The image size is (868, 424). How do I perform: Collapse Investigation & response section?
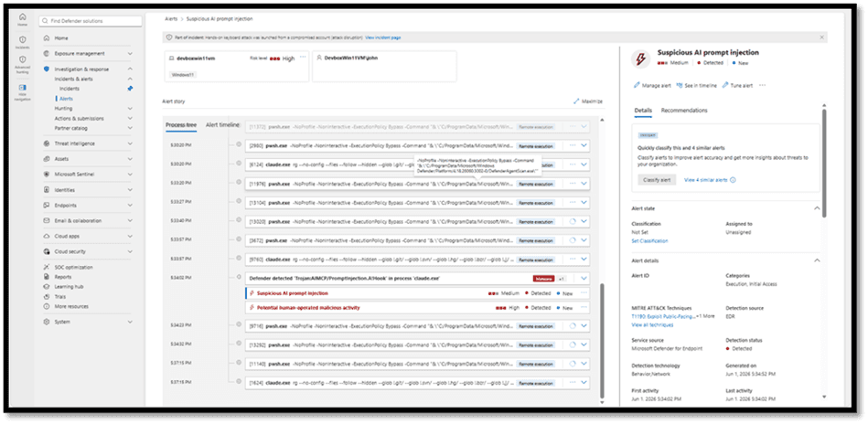point(130,69)
